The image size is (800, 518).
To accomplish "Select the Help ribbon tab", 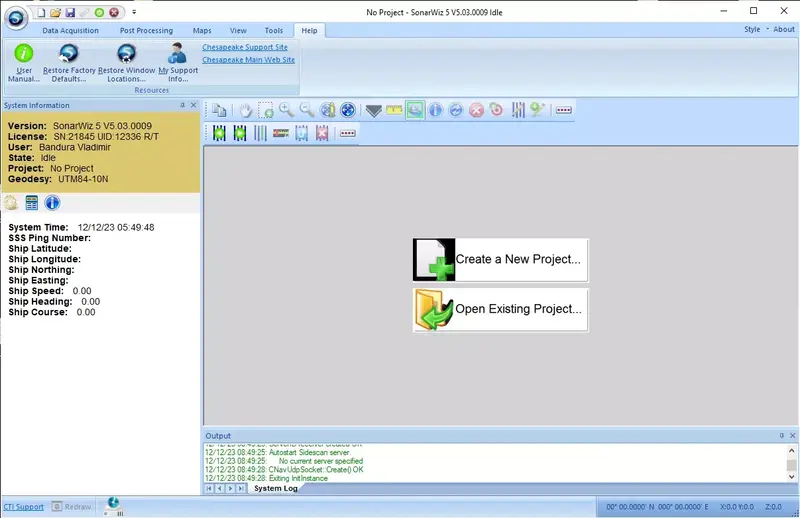I will (x=309, y=31).
